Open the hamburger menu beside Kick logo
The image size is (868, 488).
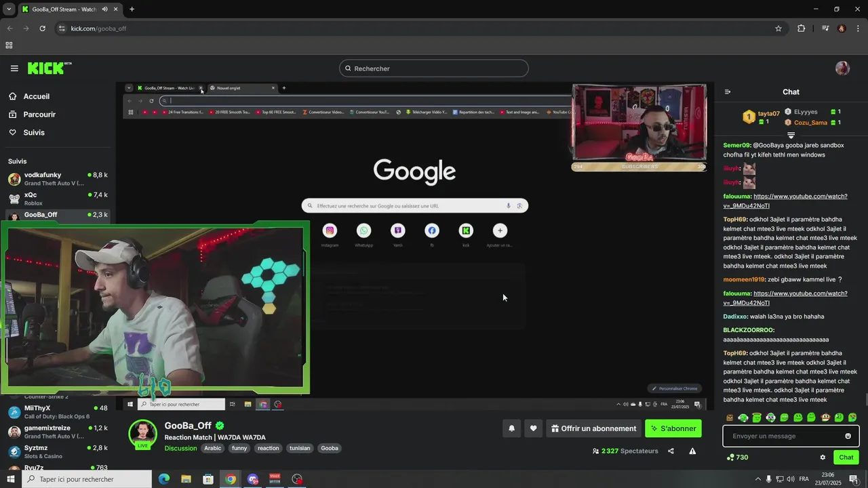(14, 68)
